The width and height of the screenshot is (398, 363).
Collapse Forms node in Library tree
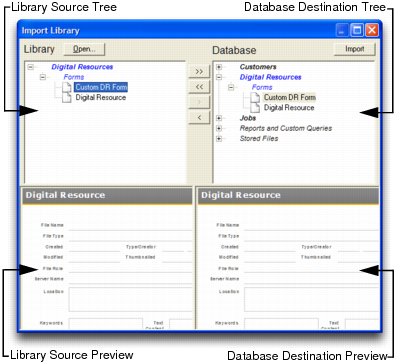43,77
